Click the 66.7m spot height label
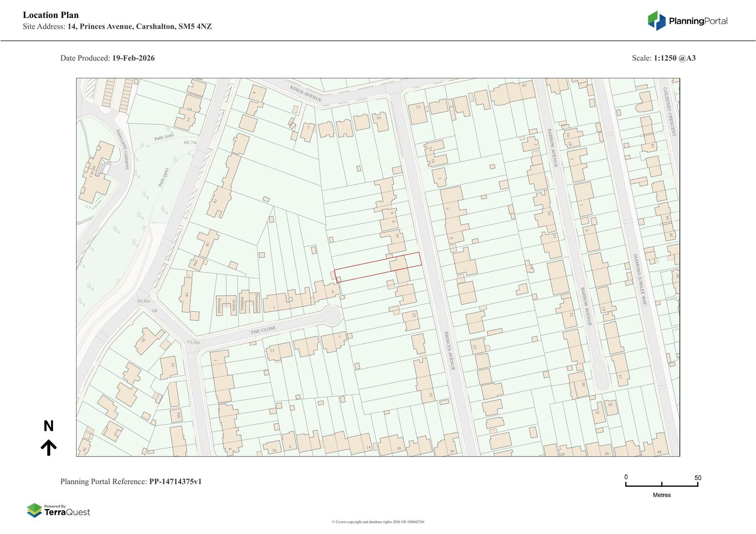This screenshot has height=534, width=756. (190, 142)
